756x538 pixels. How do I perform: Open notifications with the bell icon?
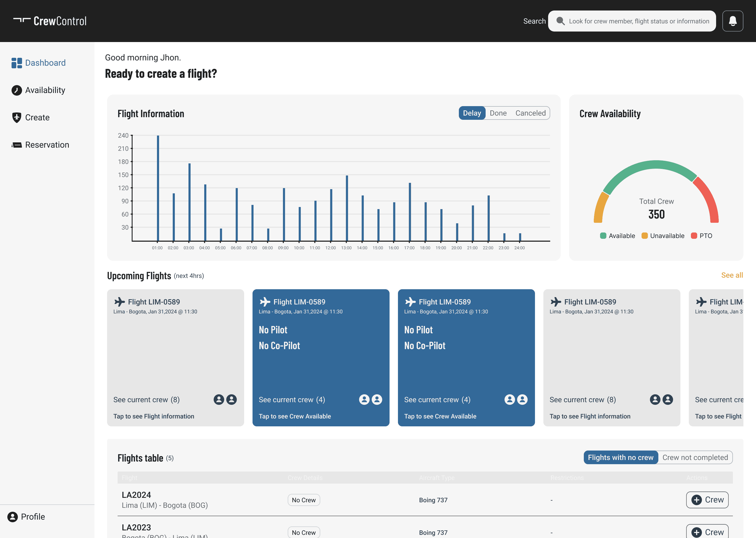[x=732, y=21]
